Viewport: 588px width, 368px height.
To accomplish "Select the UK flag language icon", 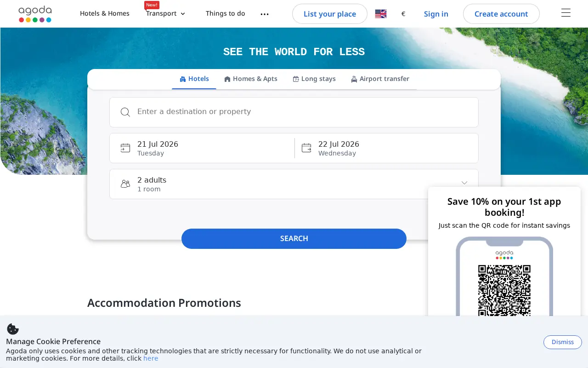I will (381, 14).
